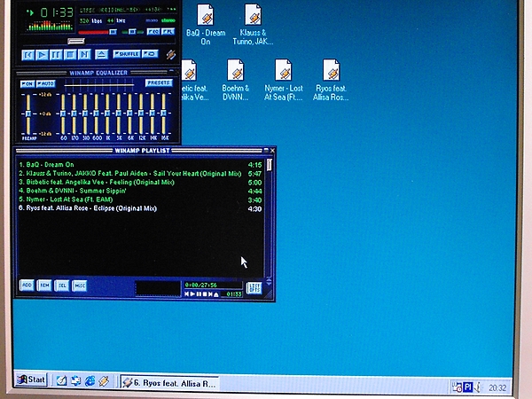Click the Winamp quick launch icon in taskbar
The width and height of the screenshot is (532, 399).
pos(104,381)
